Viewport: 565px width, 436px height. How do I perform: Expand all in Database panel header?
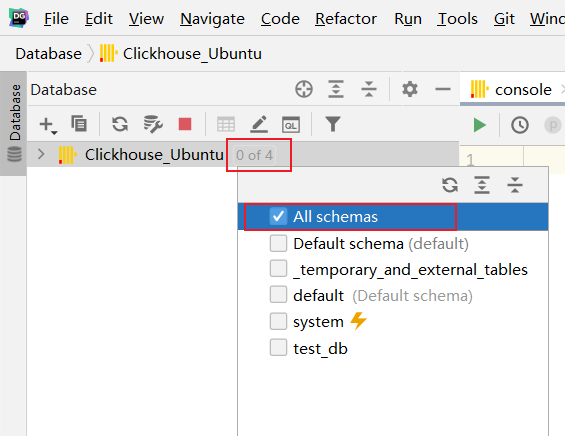(x=336, y=89)
